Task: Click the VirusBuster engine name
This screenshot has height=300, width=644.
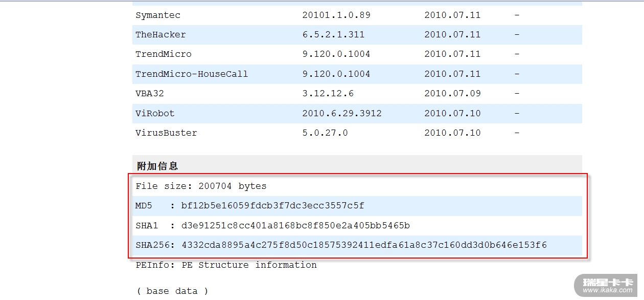Action: (166, 133)
